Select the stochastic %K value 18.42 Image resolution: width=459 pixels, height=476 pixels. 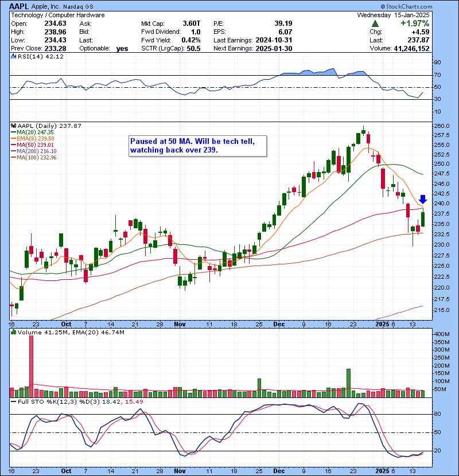[x=111, y=401]
